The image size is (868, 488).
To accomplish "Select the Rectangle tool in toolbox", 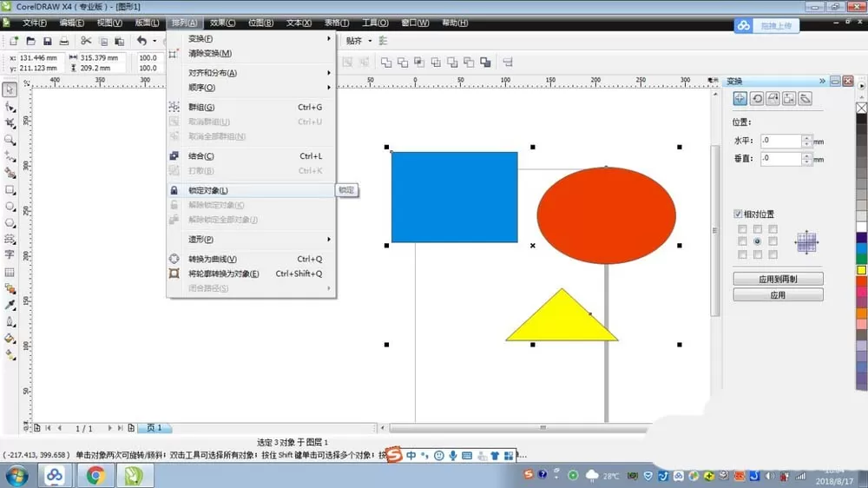I will click(10, 190).
